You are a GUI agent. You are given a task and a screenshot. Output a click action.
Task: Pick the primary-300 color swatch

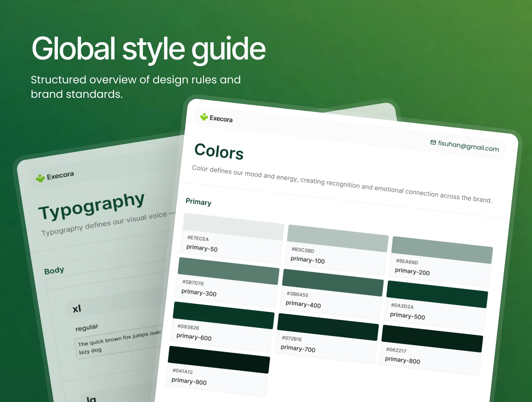228,271
